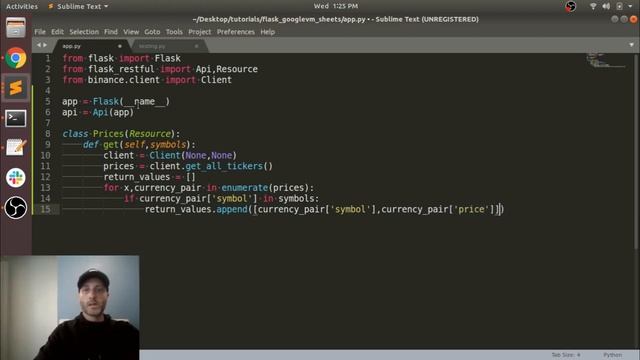Click 'enumerate' on line 13
The image size is (640, 360).
(244, 188)
